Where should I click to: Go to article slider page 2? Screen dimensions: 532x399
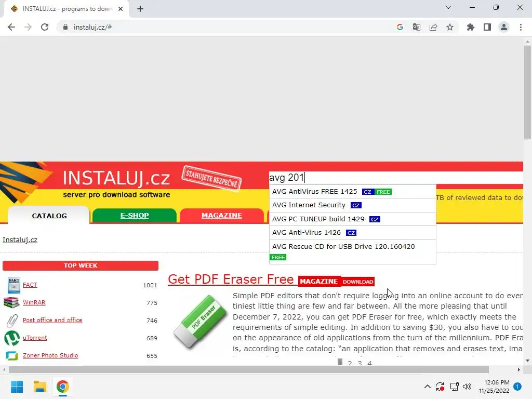(350, 363)
